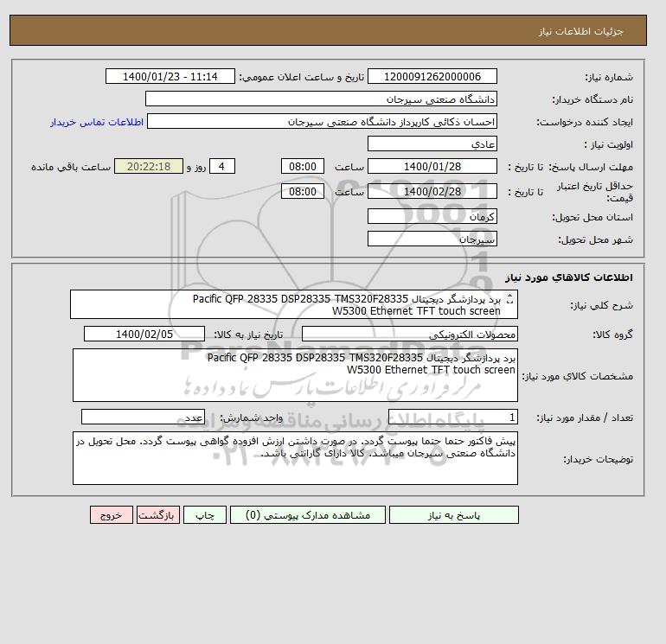Click the شهر محل تحویل label
The height and width of the screenshot is (644, 666).
point(595,239)
